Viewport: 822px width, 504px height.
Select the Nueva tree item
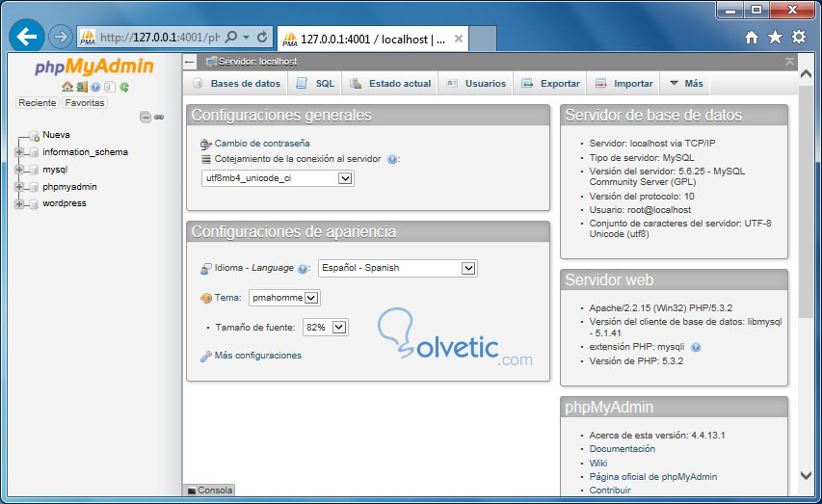(x=56, y=135)
